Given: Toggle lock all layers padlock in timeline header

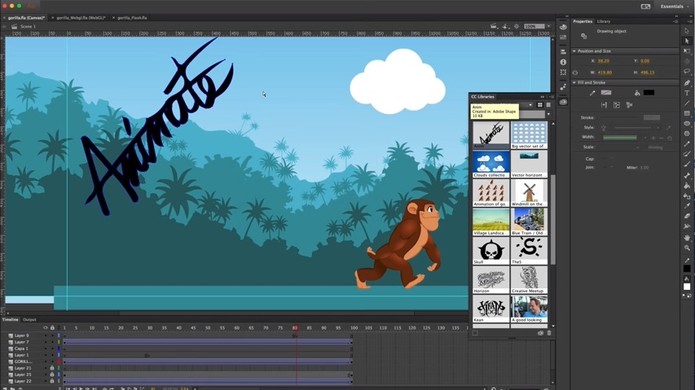Looking at the screenshot, I should 52,328.
